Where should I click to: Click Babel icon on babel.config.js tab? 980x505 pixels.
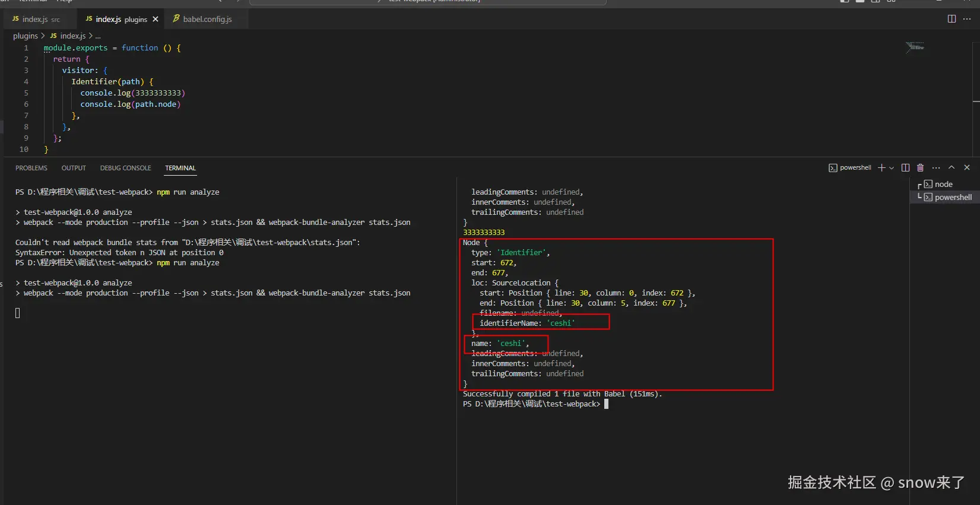[x=176, y=19]
